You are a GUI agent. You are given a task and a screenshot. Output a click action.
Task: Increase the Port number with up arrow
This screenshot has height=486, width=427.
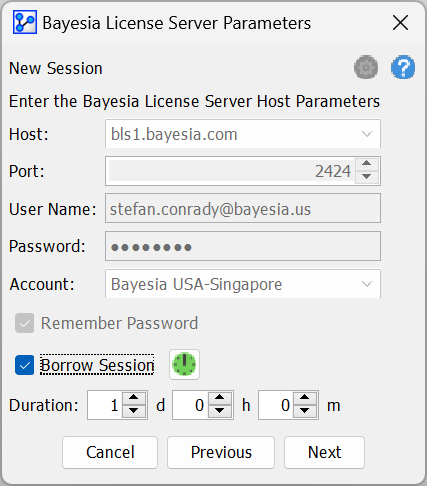coord(367,164)
